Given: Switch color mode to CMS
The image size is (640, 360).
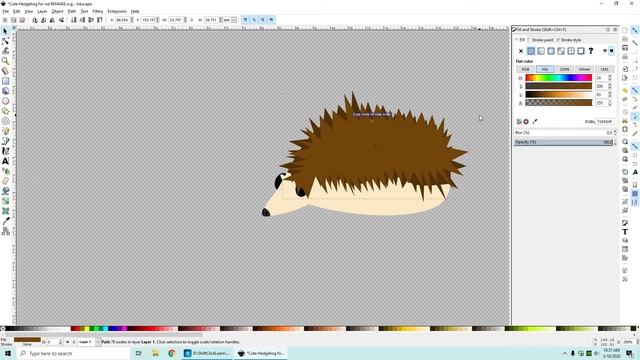Looking at the screenshot, I should (604, 69).
